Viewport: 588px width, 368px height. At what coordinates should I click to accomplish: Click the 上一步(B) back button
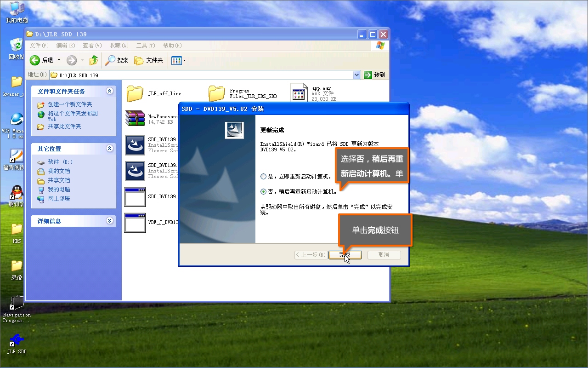point(311,255)
